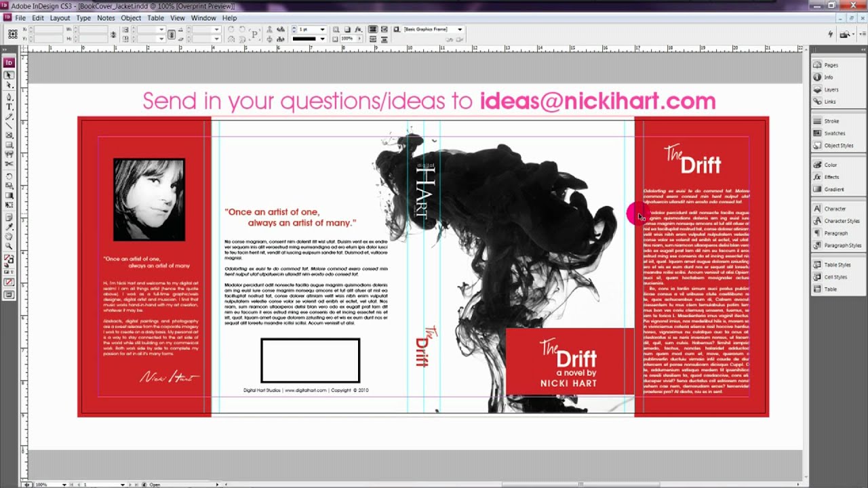
Task: Open the Table Styles panel
Action: click(837, 265)
